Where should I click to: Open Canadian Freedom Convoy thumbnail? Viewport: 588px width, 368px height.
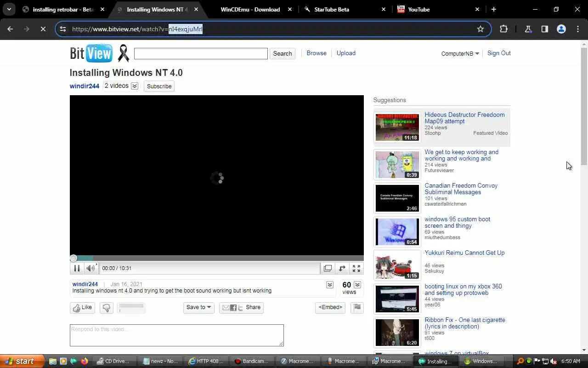click(x=397, y=198)
